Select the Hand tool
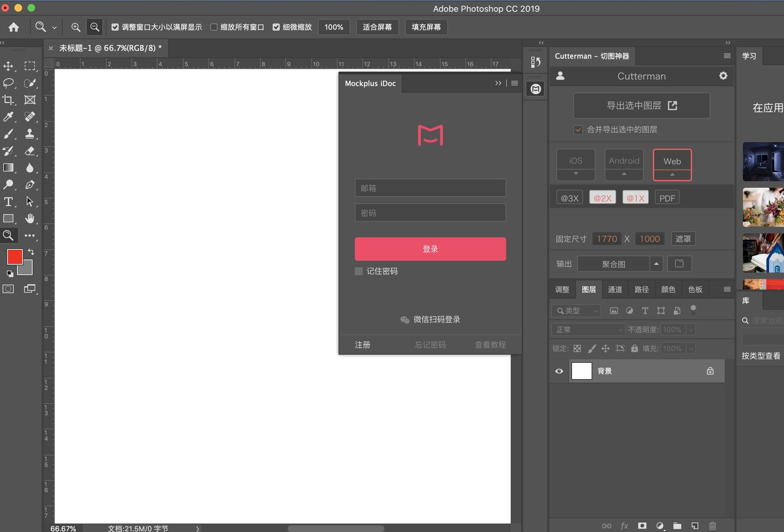Viewport: 784px width, 532px height. [x=30, y=218]
